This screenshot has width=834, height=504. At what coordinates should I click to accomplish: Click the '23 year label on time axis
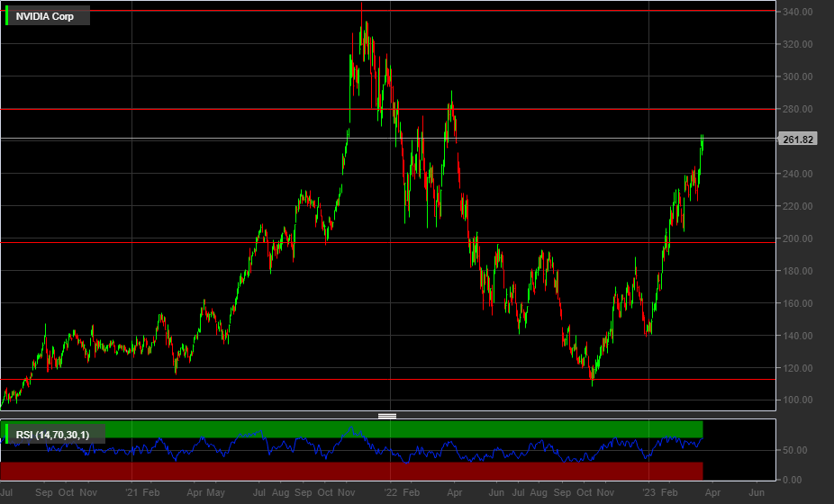click(x=649, y=493)
